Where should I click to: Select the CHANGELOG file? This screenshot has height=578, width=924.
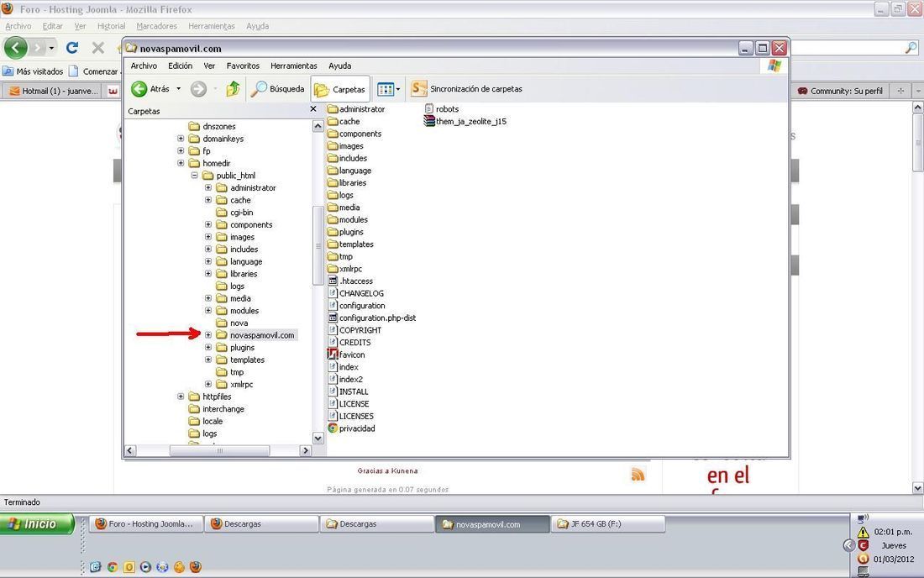click(356, 293)
